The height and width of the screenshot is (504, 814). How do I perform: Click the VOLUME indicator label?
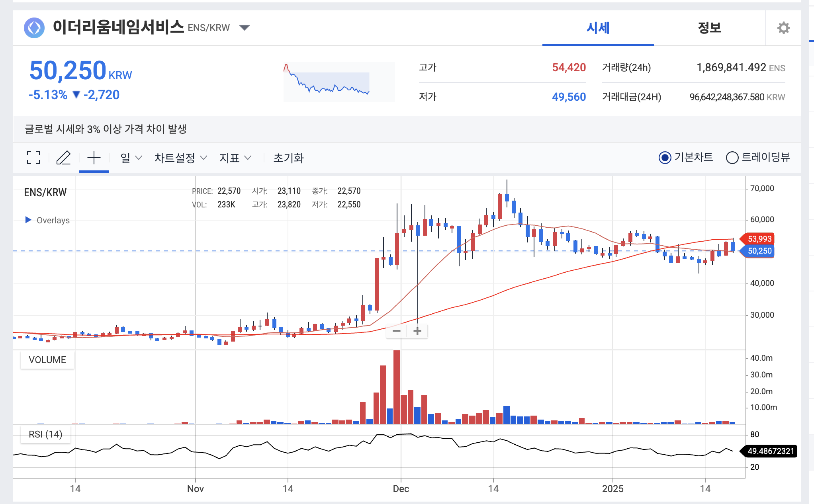(x=47, y=359)
